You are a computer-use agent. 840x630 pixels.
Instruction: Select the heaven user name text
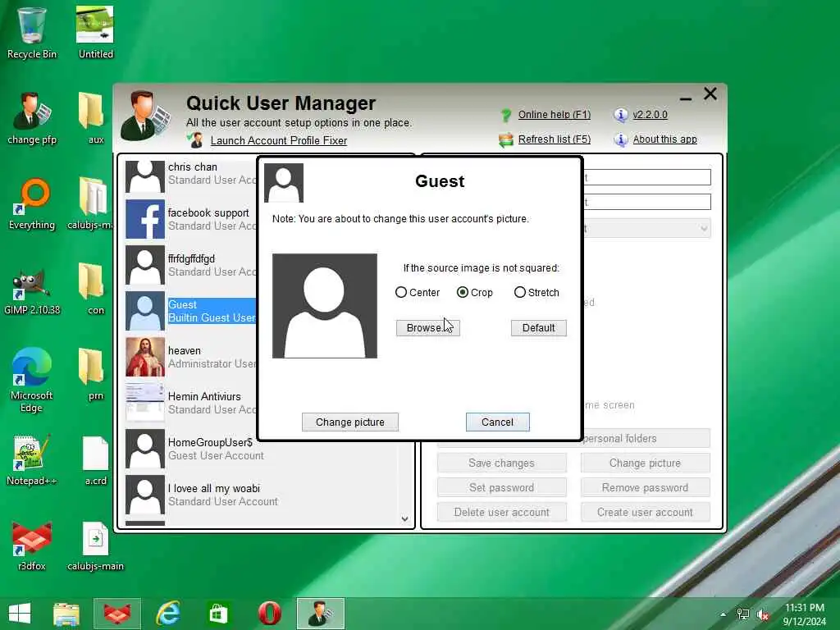pos(185,351)
